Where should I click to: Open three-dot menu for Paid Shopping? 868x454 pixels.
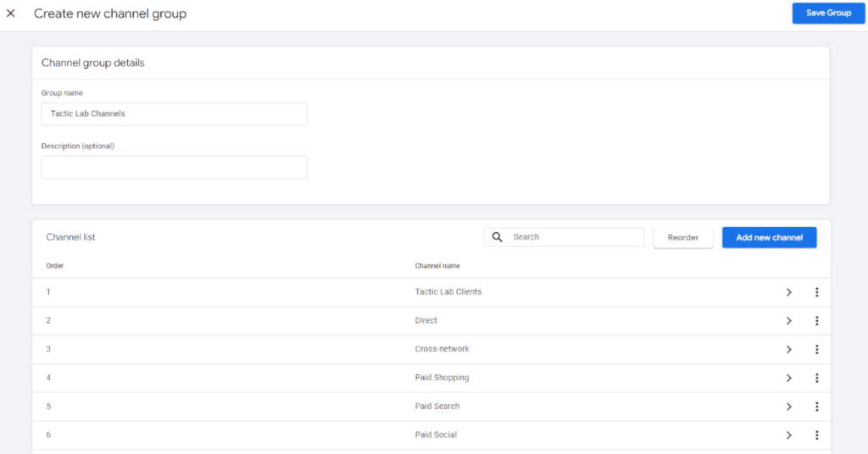[817, 378]
